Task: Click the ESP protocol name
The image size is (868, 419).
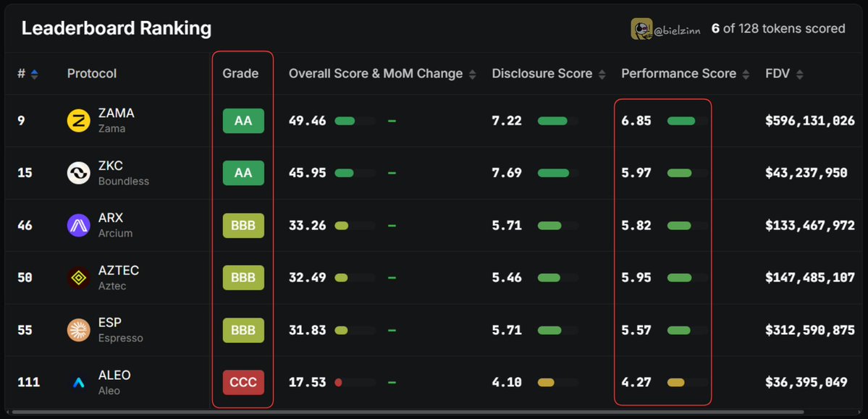Action: (x=109, y=322)
